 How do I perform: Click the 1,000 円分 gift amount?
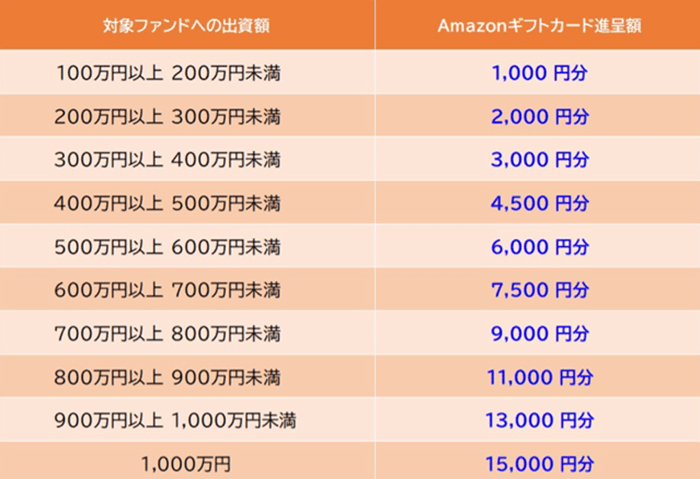pyautogui.click(x=539, y=73)
